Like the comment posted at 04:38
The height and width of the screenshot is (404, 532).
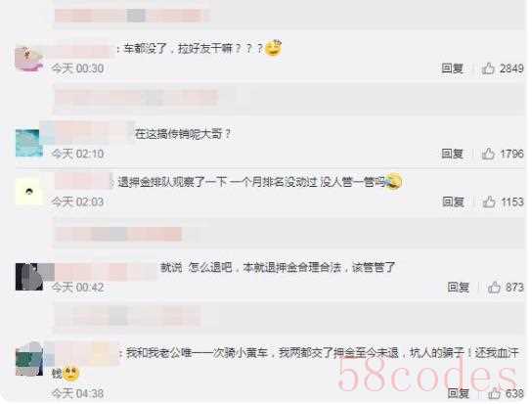tap(494, 393)
